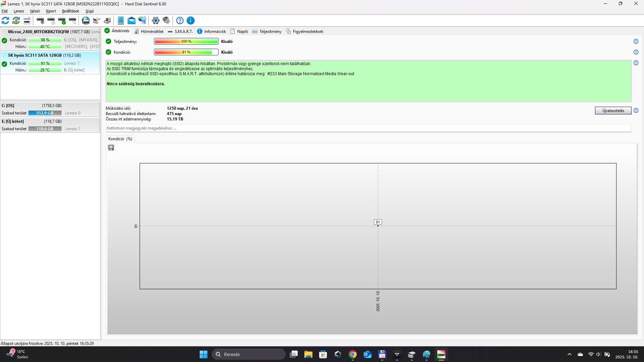The width and height of the screenshot is (644, 362).
Task: Switch to the Hőmérséklet tab
Action: (149, 31)
